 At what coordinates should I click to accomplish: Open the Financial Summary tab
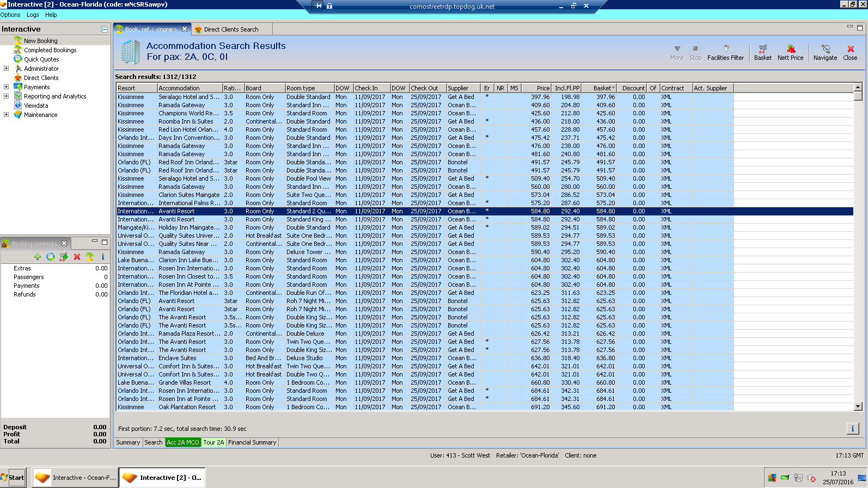(252, 442)
